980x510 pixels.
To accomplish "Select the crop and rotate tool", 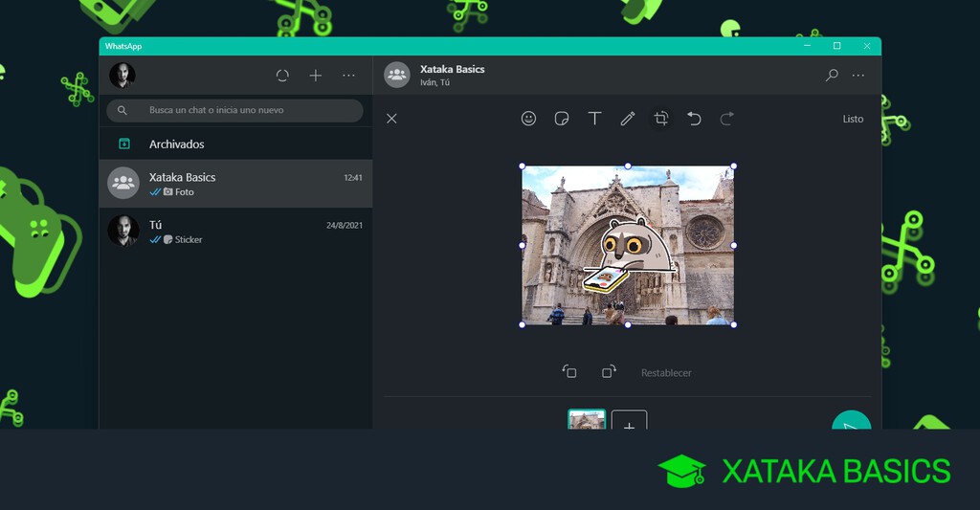I will click(661, 119).
